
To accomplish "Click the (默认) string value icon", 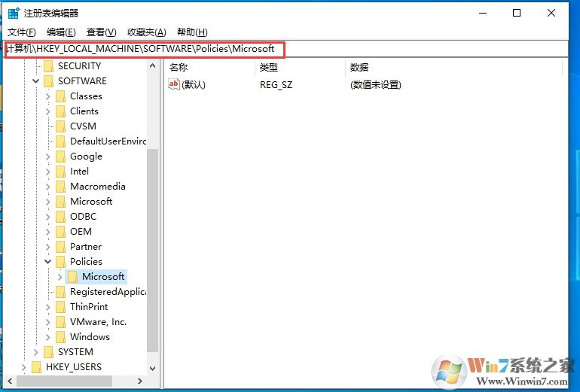I will click(174, 84).
